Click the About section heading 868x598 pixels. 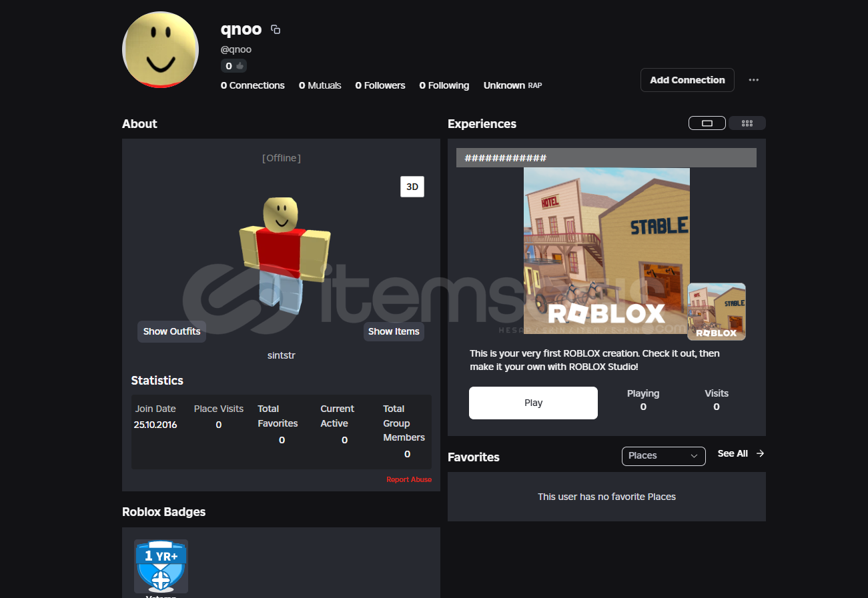139,124
